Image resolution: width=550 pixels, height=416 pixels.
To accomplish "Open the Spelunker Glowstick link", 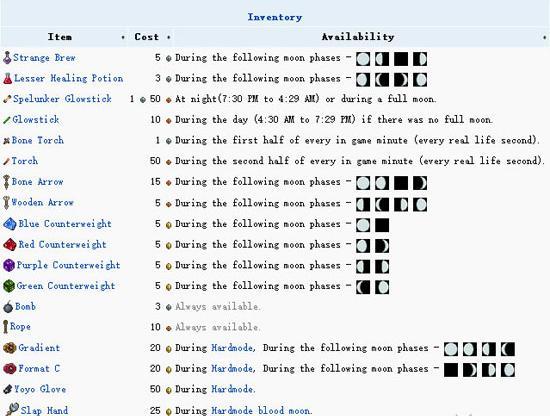I will click(x=62, y=99).
